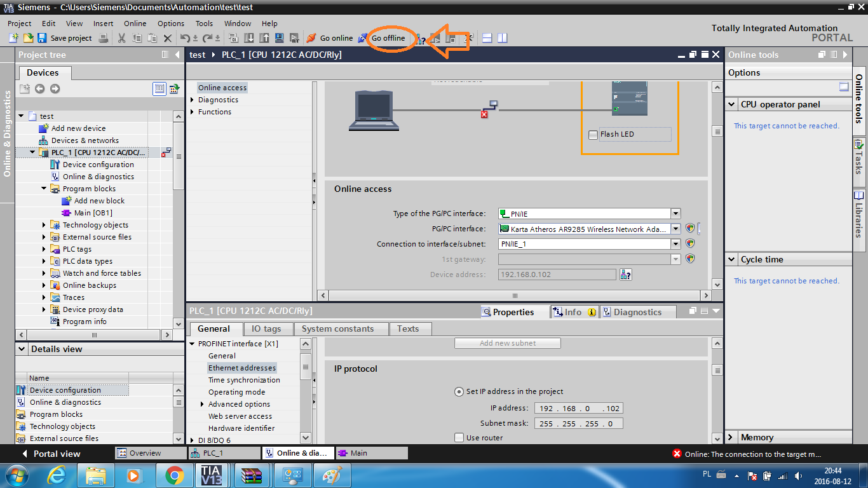
Task: Collapse the Program blocks tree node
Action: [x=44, y=189]
